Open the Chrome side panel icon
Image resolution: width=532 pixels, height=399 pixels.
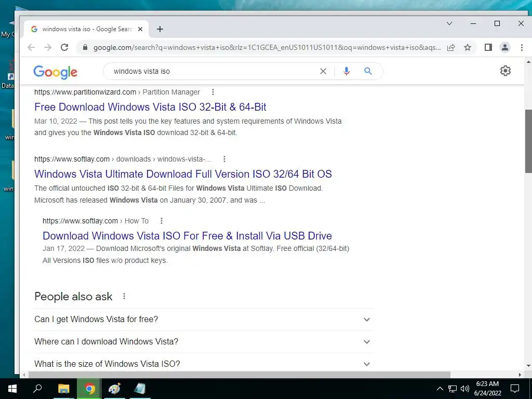click(x=488, y=47)
